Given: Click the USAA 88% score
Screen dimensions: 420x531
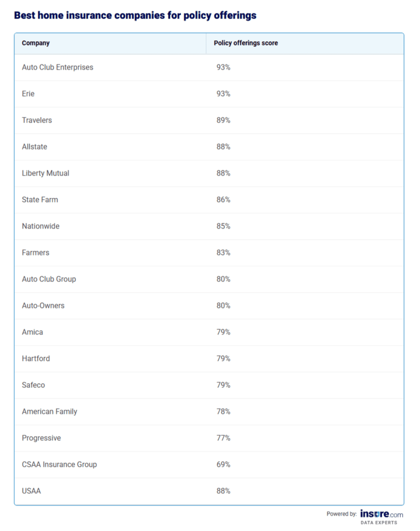Looking at the screenshot, I should click(x=223, y=491).
